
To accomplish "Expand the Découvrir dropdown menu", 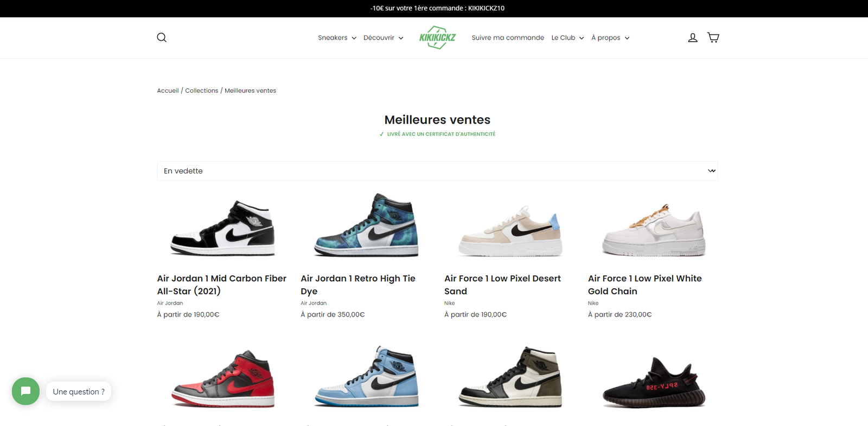I will (383, 38).
